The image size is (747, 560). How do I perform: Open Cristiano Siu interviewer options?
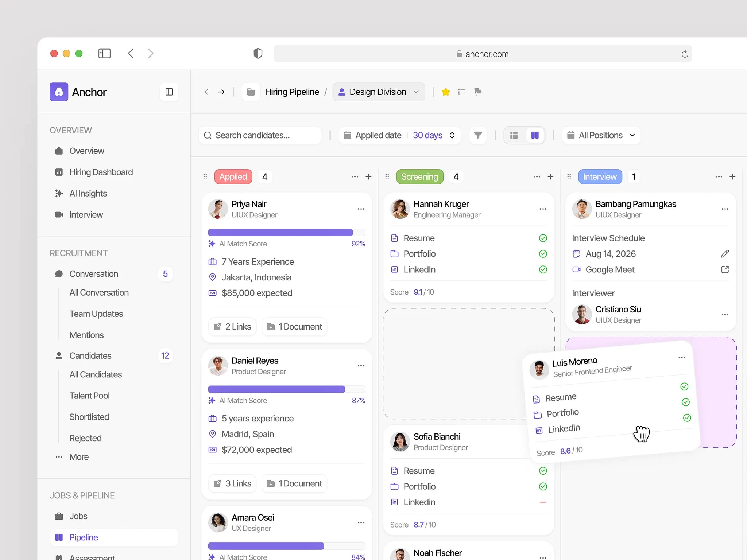(725, 314)
